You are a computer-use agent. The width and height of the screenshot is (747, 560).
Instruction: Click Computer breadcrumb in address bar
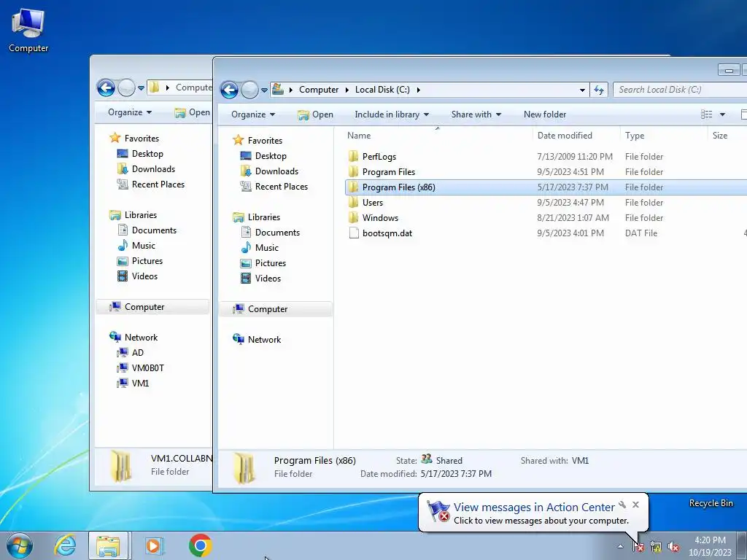click(x=319, y=90)
